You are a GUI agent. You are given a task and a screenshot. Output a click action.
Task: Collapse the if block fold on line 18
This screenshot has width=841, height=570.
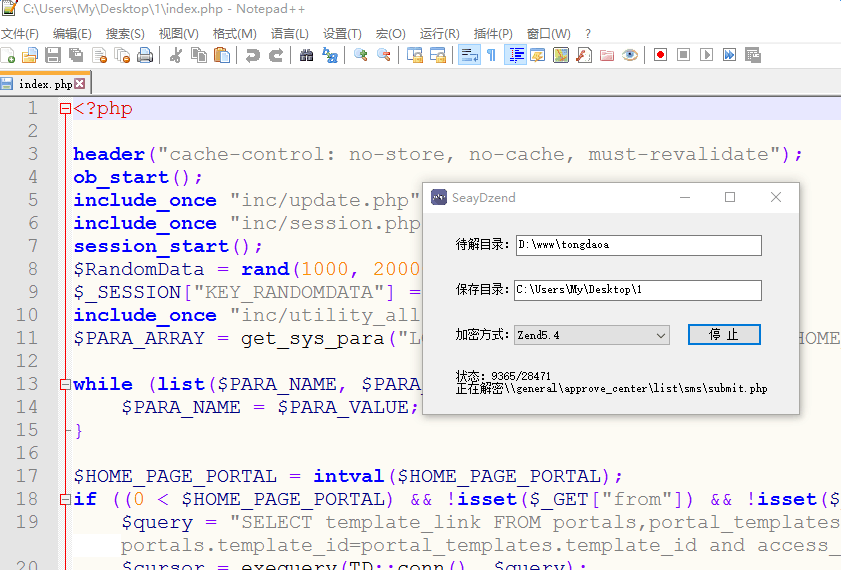coord(65,499)
